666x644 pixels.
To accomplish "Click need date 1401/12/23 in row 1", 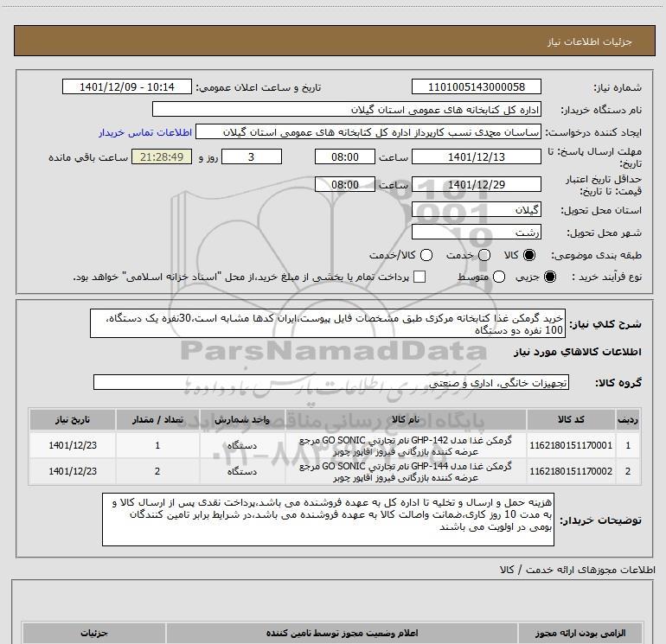I will click(72, 445).
